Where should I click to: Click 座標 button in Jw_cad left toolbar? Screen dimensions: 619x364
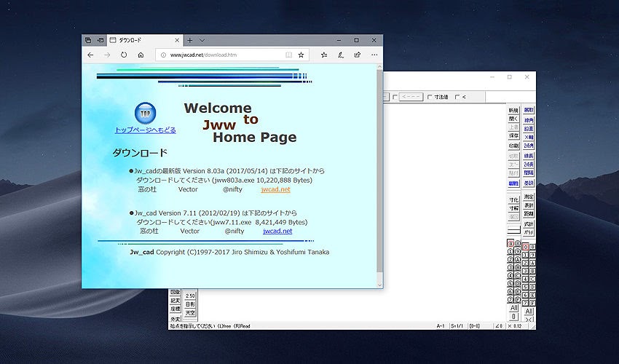tap(176, 309)
